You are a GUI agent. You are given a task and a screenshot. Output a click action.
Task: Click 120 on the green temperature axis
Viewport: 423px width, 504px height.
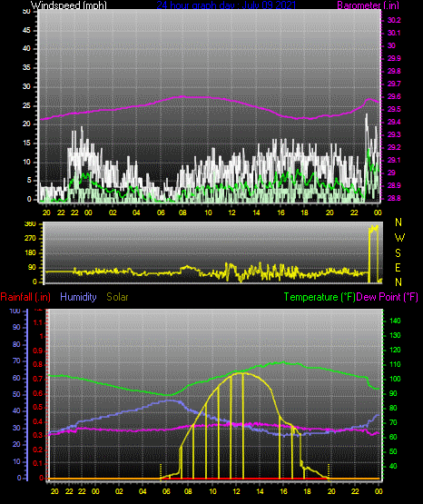coord(395,350)
